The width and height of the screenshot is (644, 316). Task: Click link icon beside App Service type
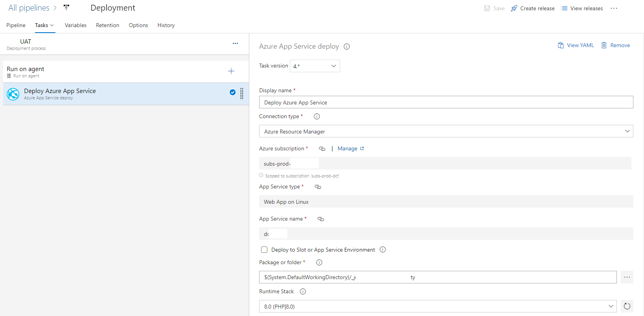318,187
